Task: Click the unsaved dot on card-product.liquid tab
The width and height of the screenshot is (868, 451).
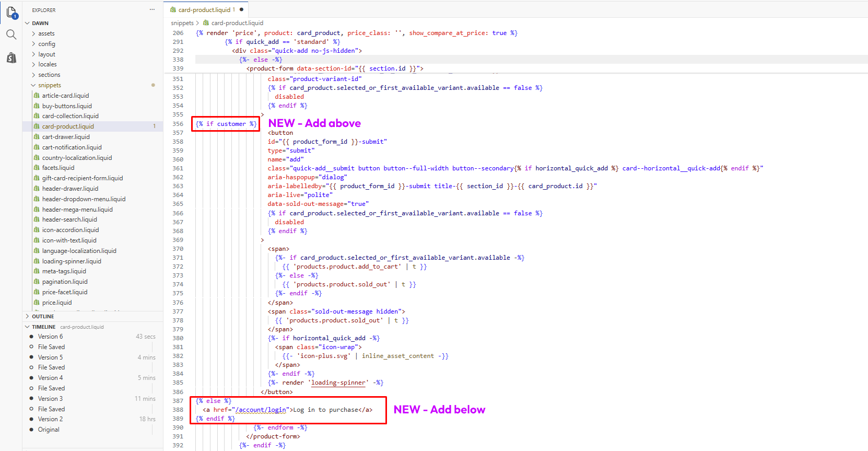Action: [241, 9]
